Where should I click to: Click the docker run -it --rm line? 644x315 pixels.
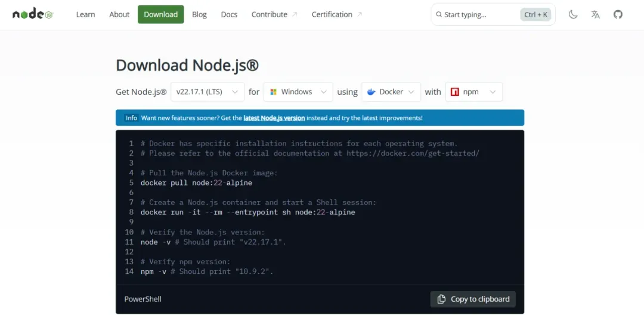(247, 212)
